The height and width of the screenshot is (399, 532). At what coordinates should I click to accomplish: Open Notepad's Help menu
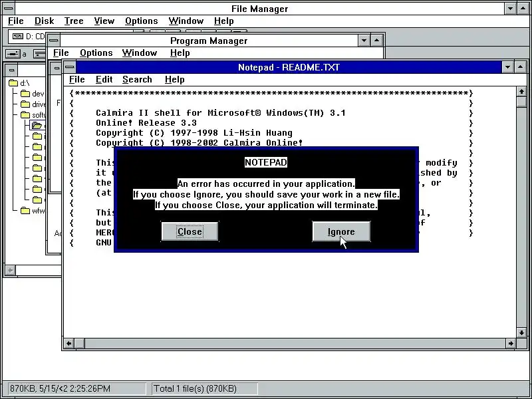click(174, 79)
